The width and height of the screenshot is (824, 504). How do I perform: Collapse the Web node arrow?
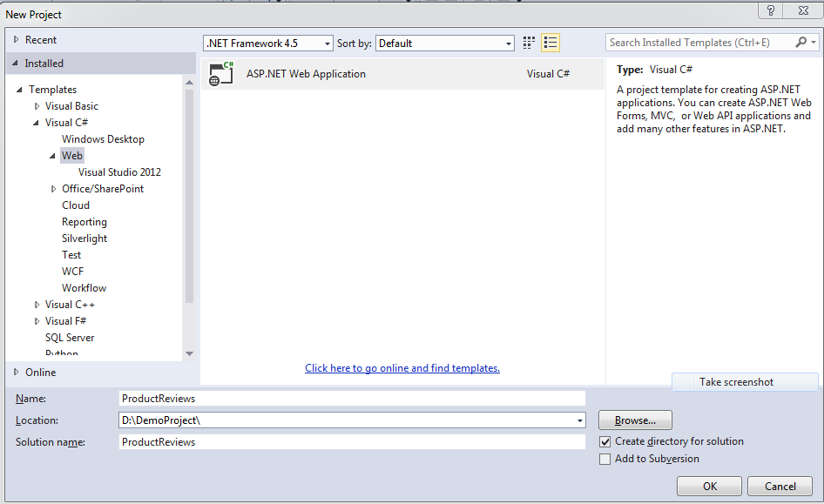52,156
